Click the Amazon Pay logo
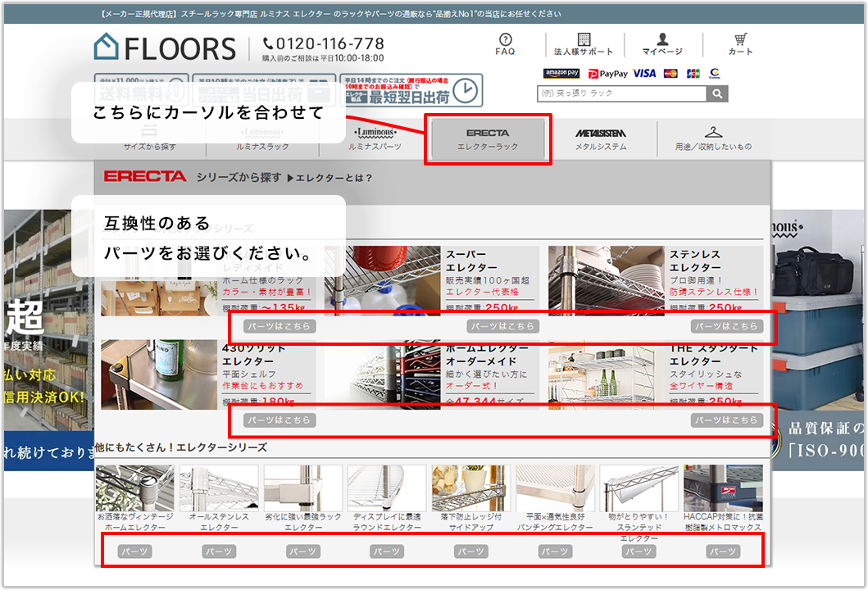Screen dimensions: 868x590 (561, 73)
